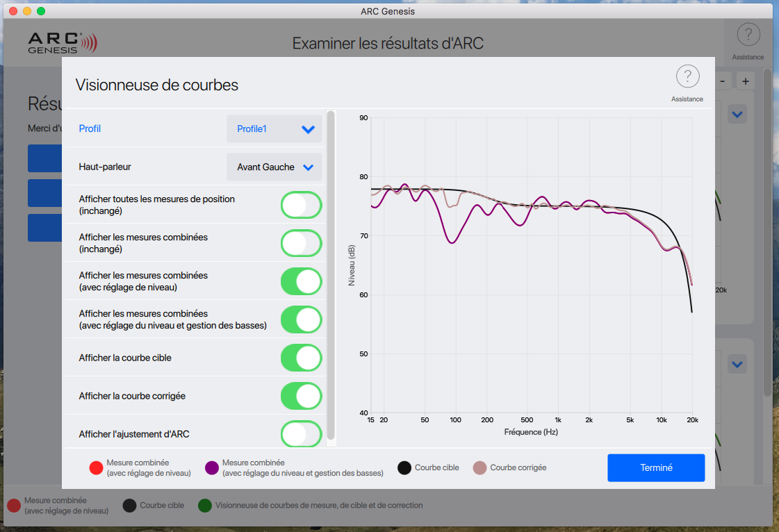Click the options list scrollbar in the dialog
The height and width of the screenshot is (532, 779).
(x=331, y=276)
